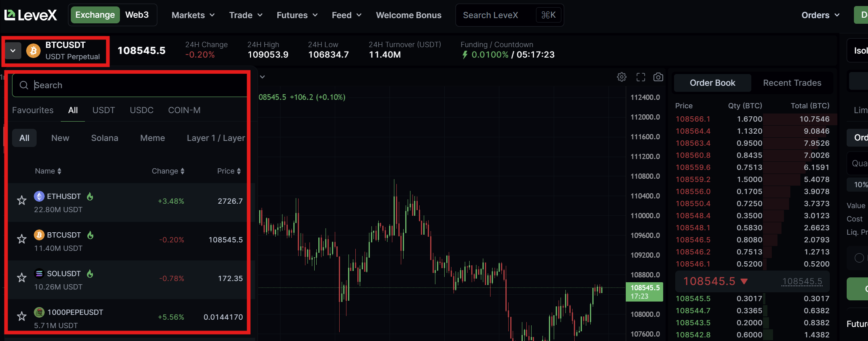Filter pairs by New category
The image size is (868, 341).
pos(60,138)
